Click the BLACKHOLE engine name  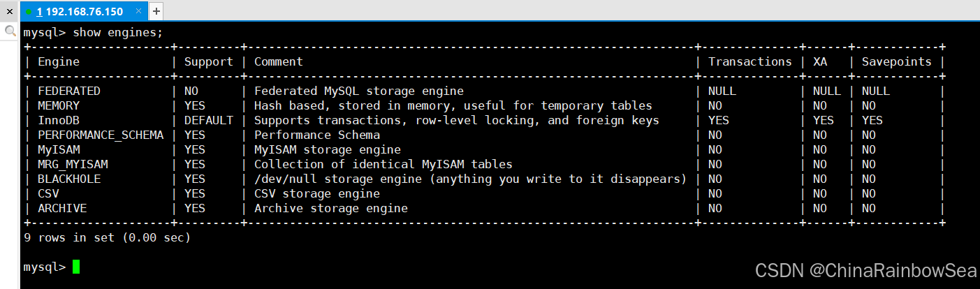click(x=68, y=179)
